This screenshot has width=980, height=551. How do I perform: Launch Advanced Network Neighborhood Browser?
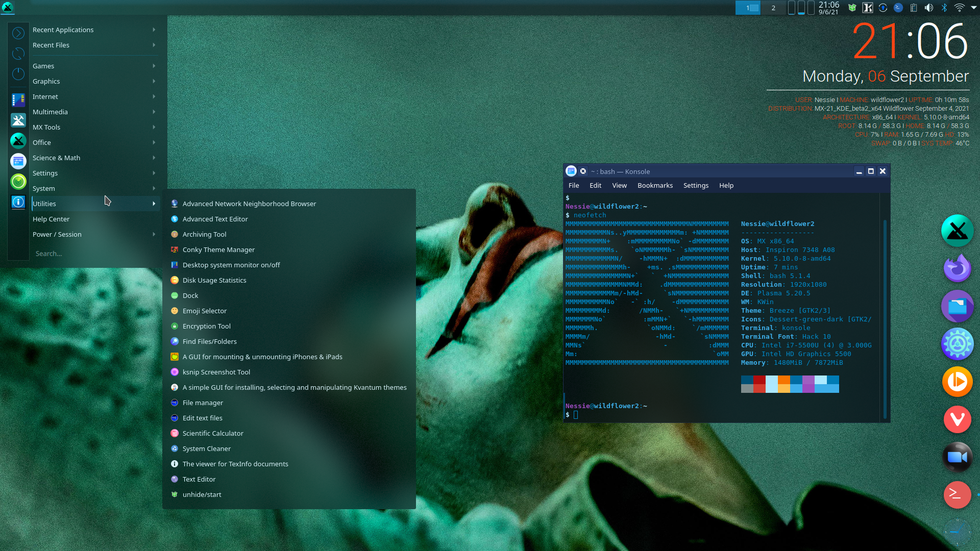coord(289,204)
